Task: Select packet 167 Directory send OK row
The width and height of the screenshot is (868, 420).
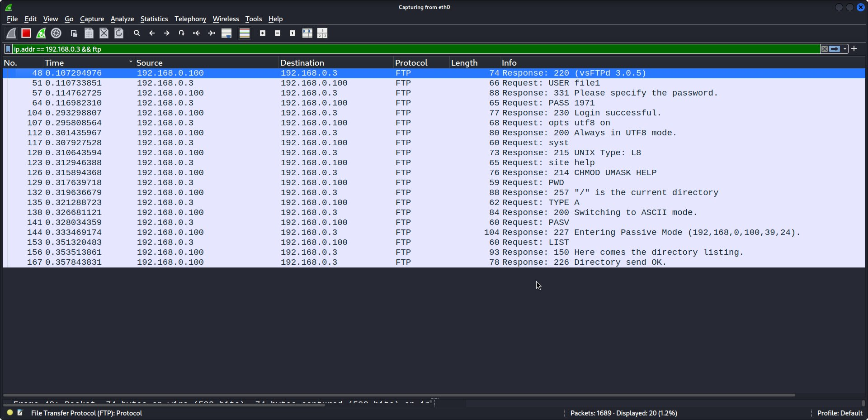Action: [x=434, y=262]
